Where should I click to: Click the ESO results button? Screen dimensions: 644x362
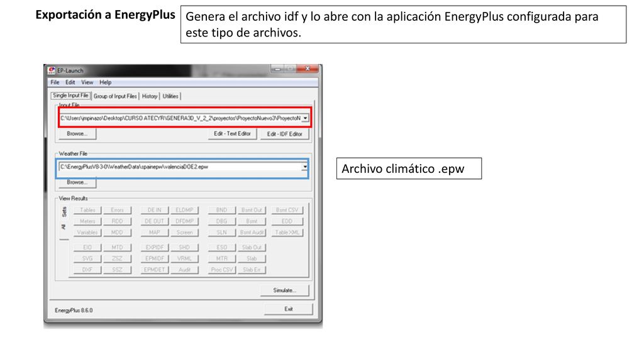pos(222,248)
